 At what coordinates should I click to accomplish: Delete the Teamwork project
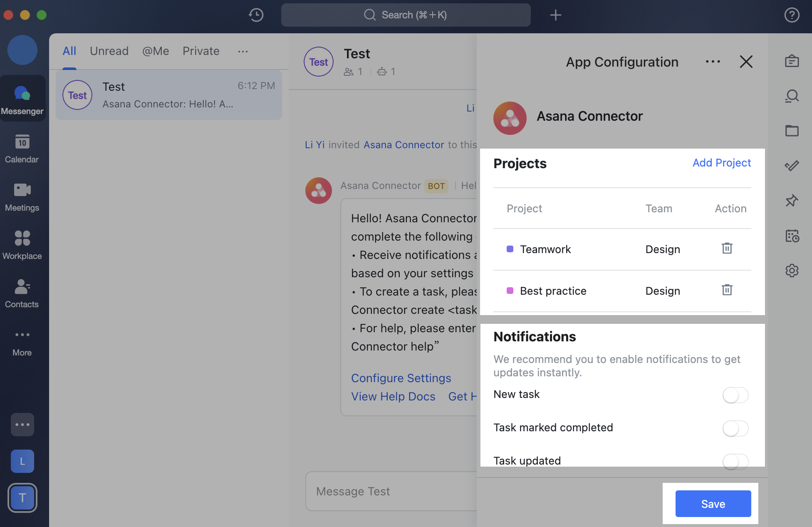(x=727, y=249)
